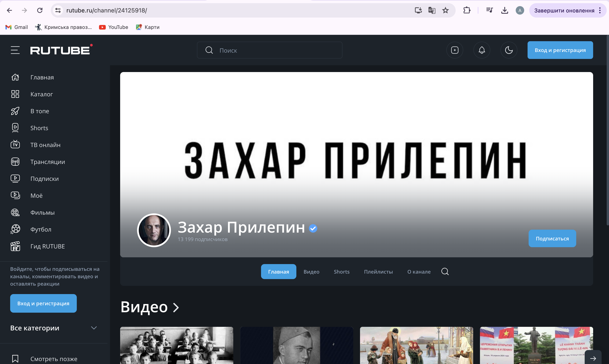Expand Все категории dropdown
The image size is (609, 364).
point(54,328)
